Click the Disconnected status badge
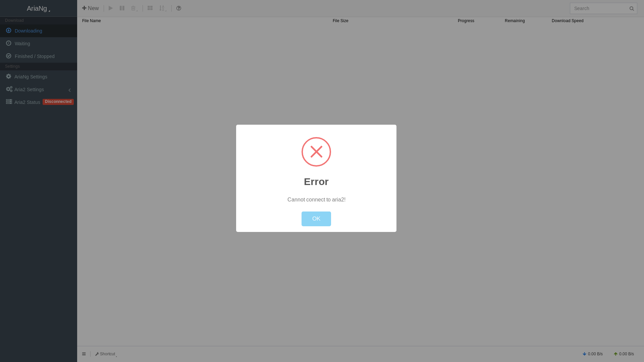Image resolution: width=644 pixels, height=362 pixels. point(58,102)
